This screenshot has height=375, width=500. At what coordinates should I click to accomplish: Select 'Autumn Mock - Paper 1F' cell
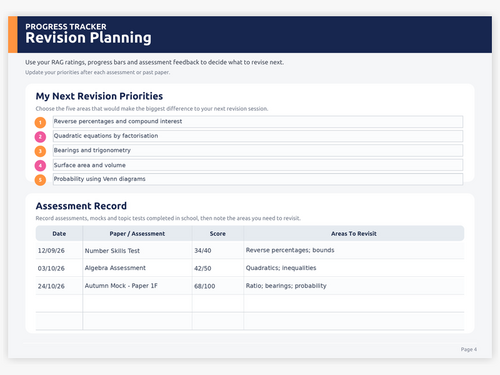tap(137, 286)
